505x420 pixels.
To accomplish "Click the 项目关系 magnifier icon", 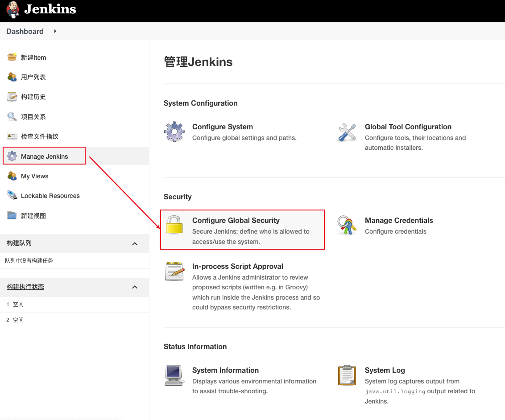I will [12, 116].
